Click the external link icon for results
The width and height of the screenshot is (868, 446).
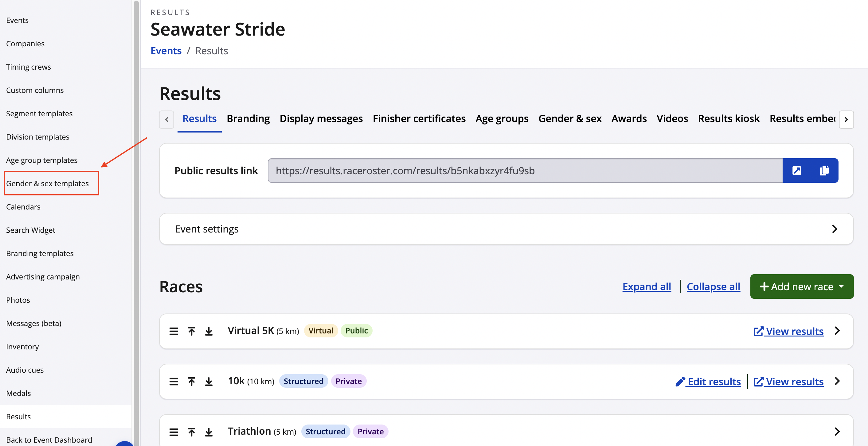(x=796, y=170)
